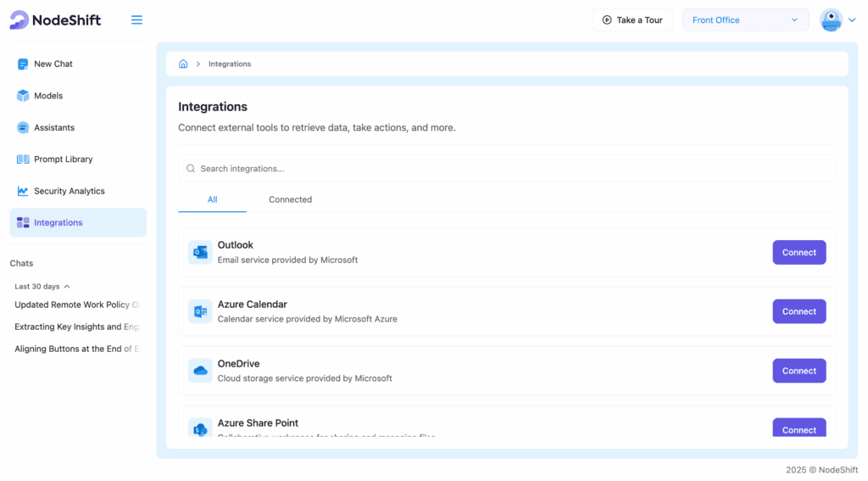Click the Azure Share Point icon
Screen dimensions: 868x481
click(x=200, y=428)
